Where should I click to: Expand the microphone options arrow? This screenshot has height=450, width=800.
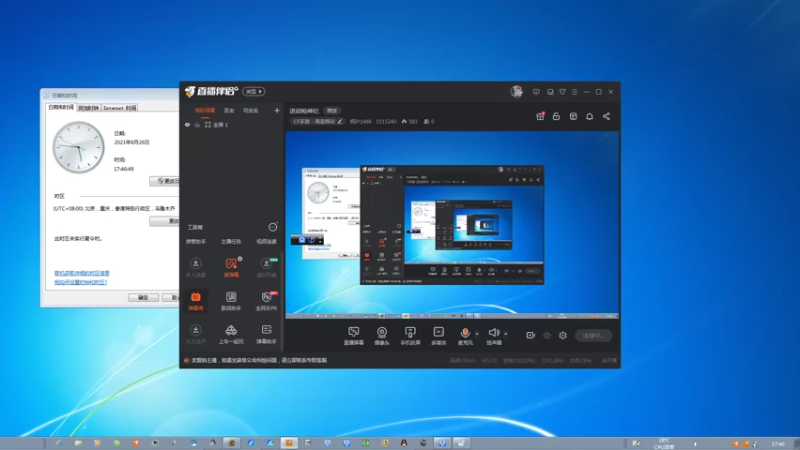[x=477, y=334]
